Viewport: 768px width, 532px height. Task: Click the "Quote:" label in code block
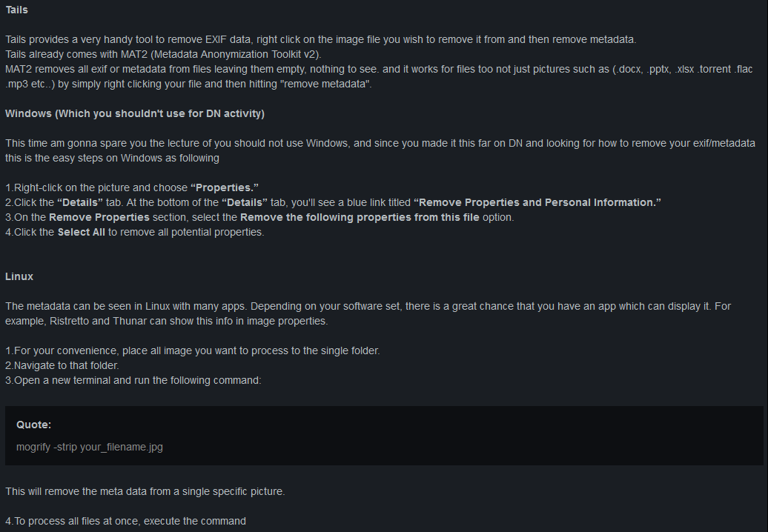33,425
